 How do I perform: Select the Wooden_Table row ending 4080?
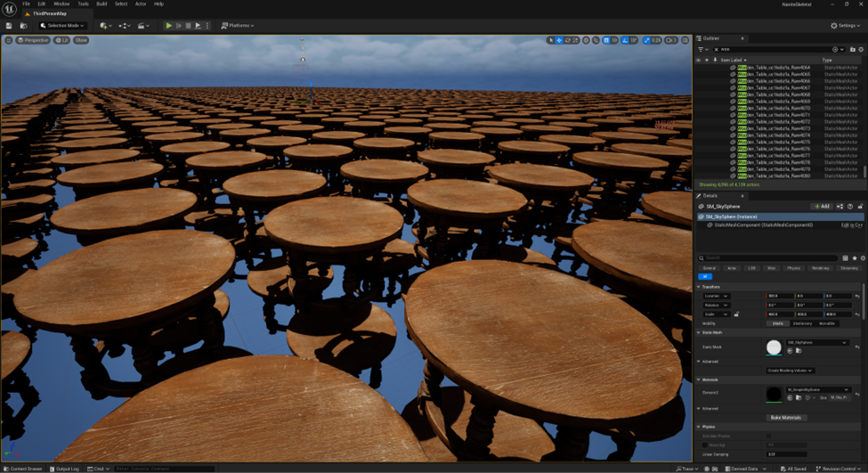[780, 176]
